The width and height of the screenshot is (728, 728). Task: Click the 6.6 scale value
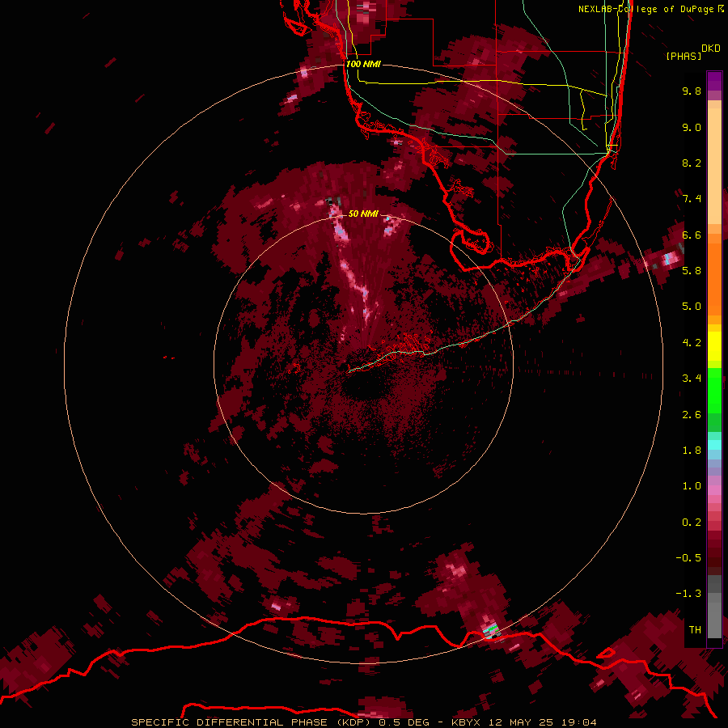pyautogui.click(x=692, y=235)
